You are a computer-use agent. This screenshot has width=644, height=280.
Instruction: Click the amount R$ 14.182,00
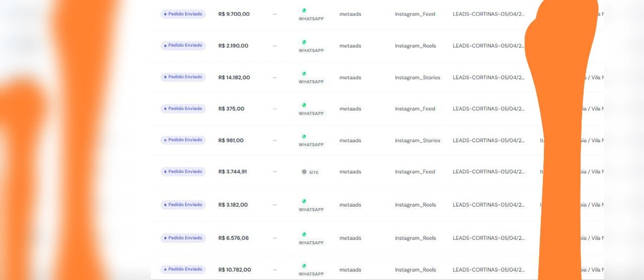point(234,78)
